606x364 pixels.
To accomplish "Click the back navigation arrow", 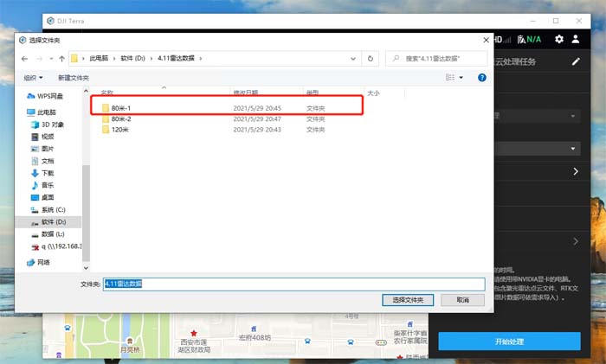I will click(x=25, y=59).
